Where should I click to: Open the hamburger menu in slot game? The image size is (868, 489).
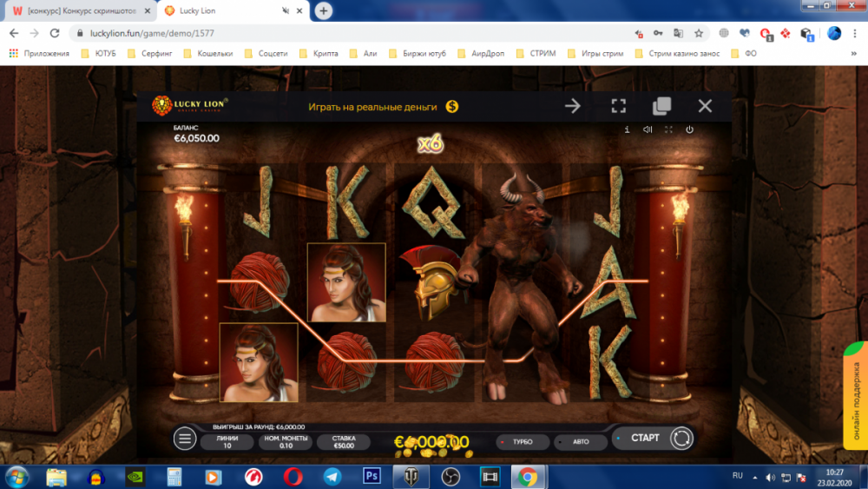click(185, 439)
